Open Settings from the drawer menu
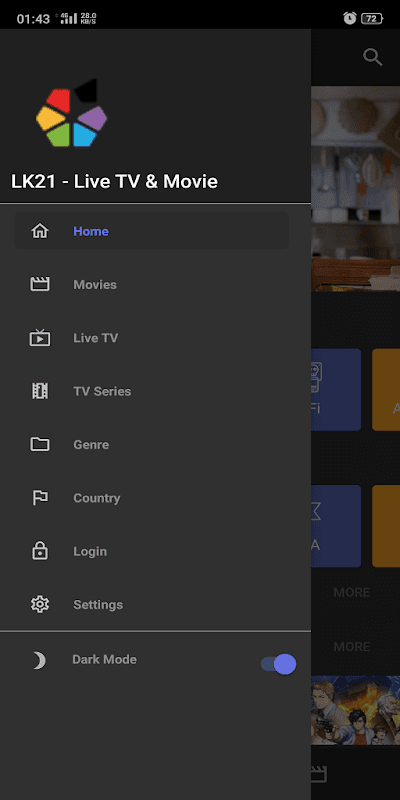400x800 pixels. [x=152, y=605]
